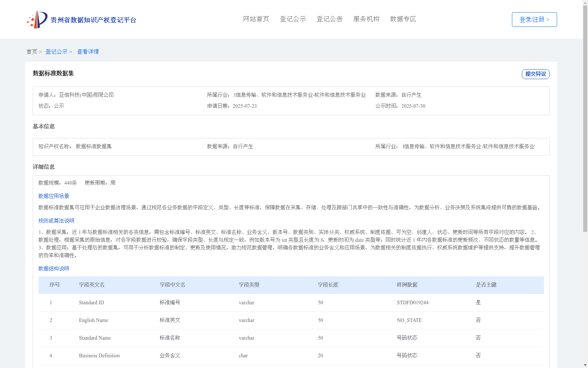Screen dimensions: 588x368
Task: Go to 登记公示 in the navigation
Action: click(293, 19)
